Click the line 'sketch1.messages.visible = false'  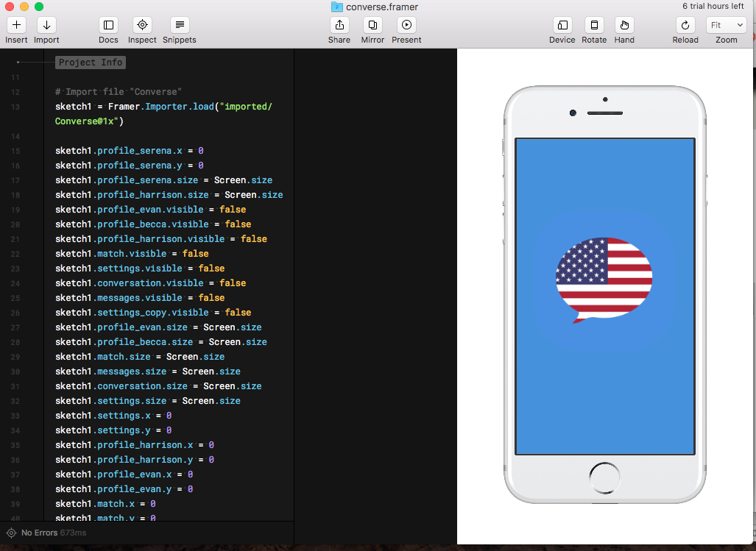coord(140,298)
